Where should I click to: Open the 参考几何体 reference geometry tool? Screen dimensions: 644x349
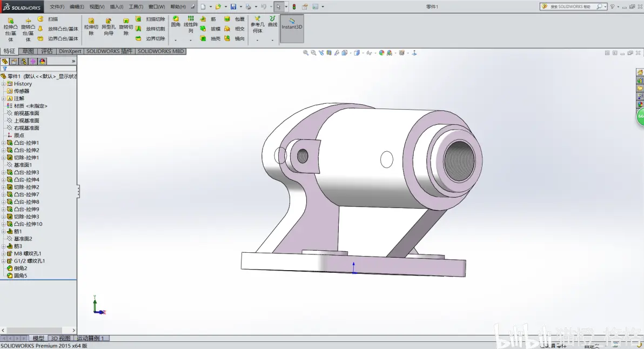tap(258, 25)
